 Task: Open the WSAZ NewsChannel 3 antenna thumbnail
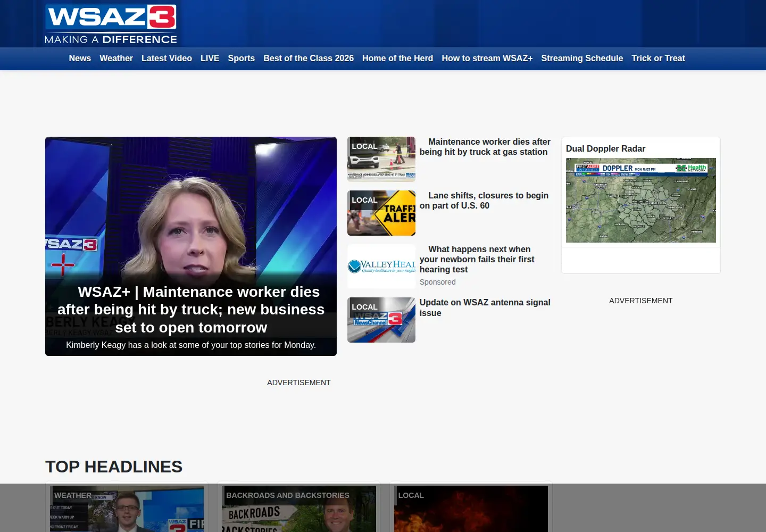pyautogui.click(x=381, y=320)
